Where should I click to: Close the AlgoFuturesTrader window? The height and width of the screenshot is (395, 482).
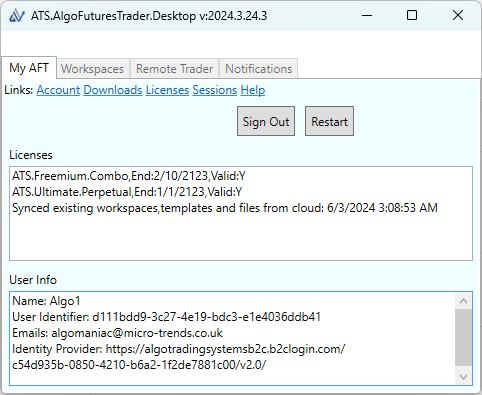point(458,15)
